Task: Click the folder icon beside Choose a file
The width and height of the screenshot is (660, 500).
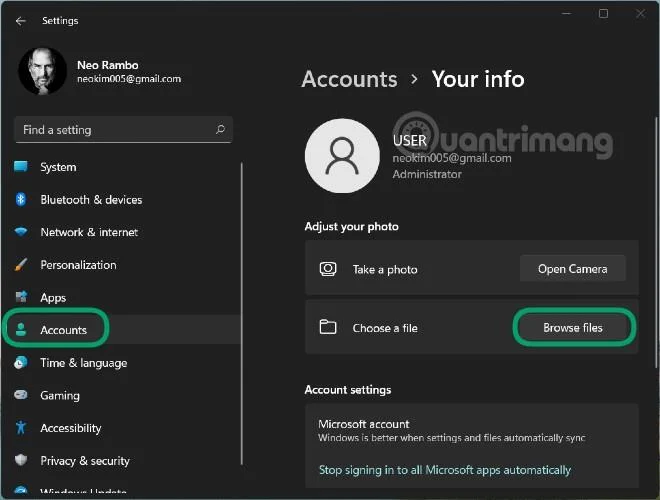Action: [x=328, y=327]
